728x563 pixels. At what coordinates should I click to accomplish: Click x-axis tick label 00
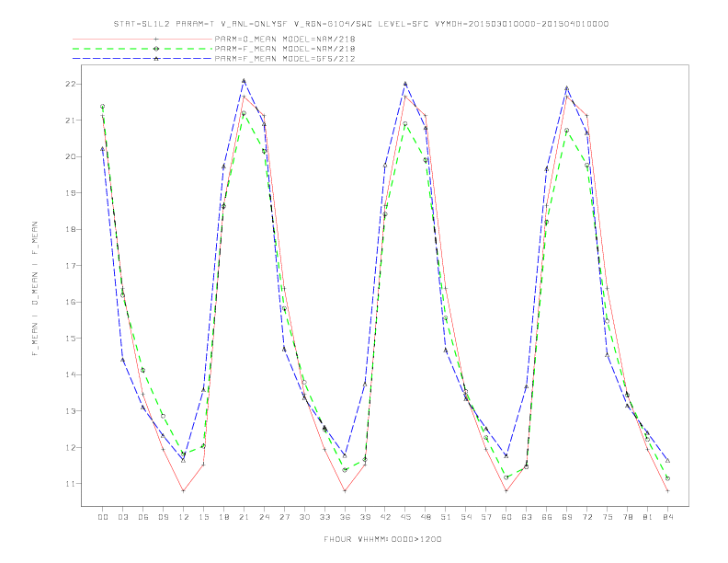(103, 517)
